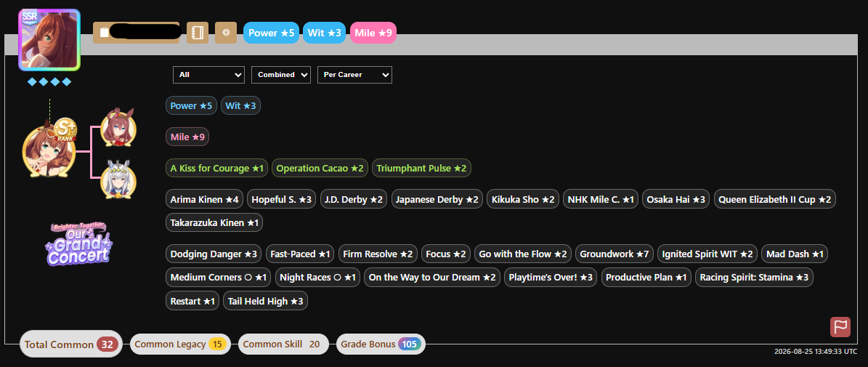Click the red report flag icon
The width and height of the screenshot is (868, 367).
click(x=840, y=326)
